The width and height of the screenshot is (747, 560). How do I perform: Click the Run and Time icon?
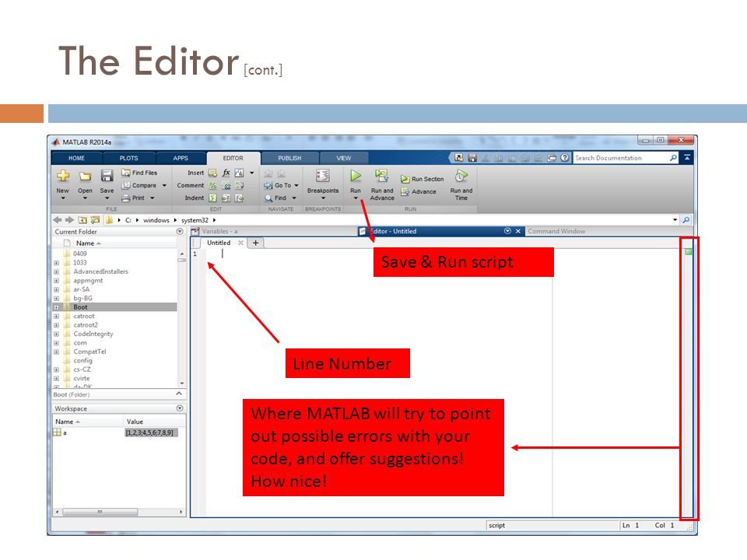click(461, 176)
